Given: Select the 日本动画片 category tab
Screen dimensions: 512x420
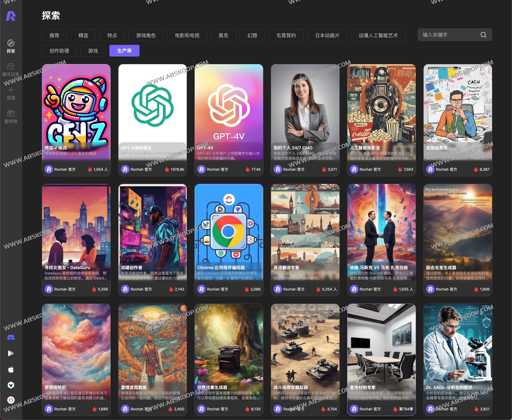Looking at the screenshot, I should pyautogui.click(x=327, y=35).
